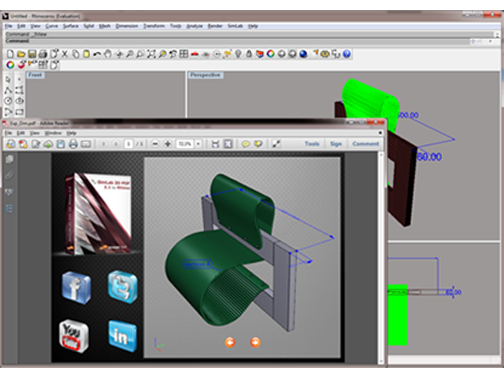Expand the Perspective viewport title menu
504x380 pixels.
pyautogui.click(x=205, y=75)
